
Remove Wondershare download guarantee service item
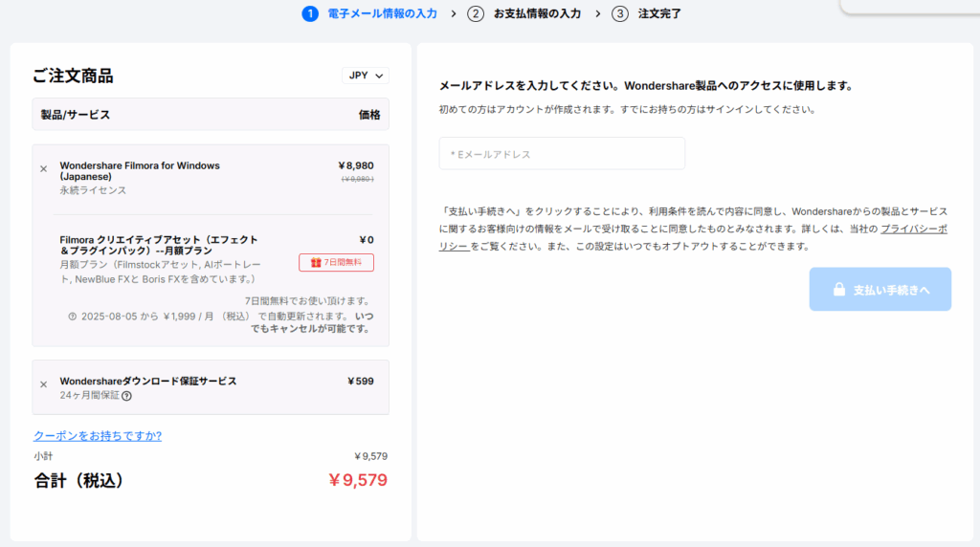click(x=44, y=384)
